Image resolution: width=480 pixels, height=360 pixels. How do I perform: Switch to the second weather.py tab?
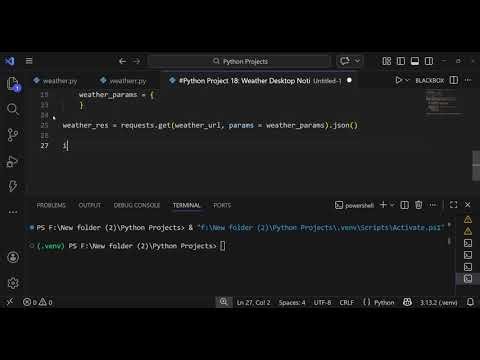[x=124, y=81]
